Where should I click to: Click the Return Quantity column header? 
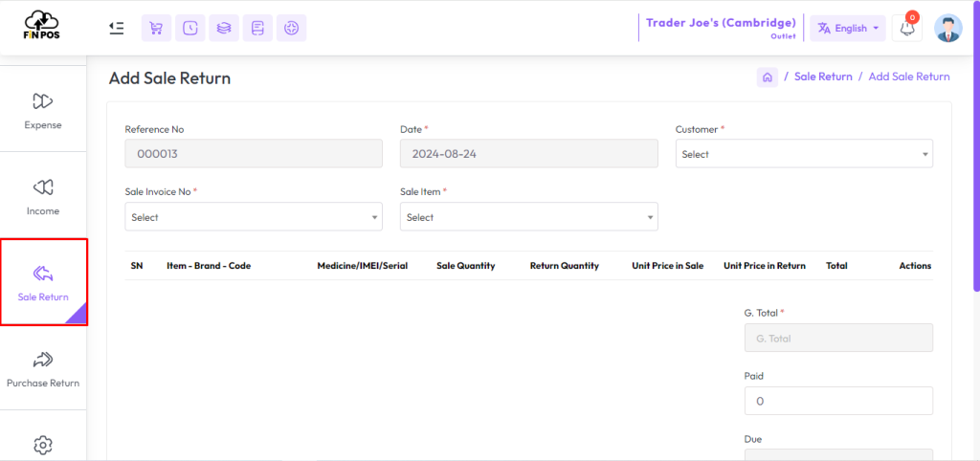coord(565,266)
